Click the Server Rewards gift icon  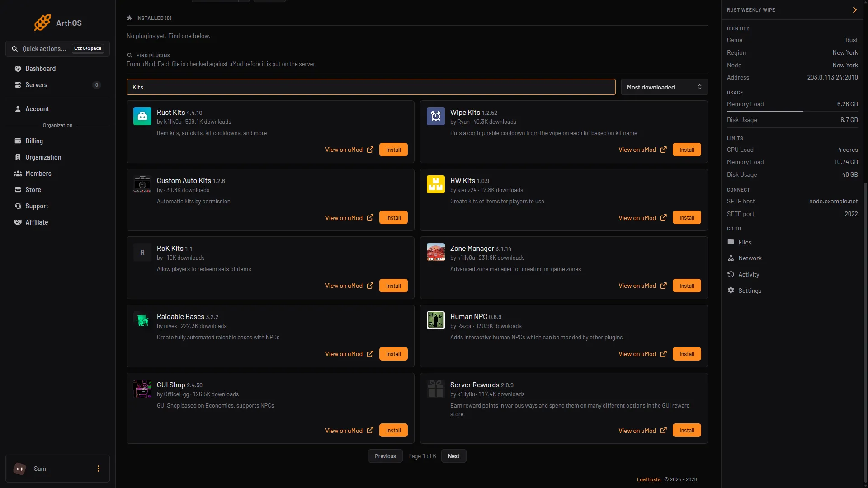click(436, 389)
